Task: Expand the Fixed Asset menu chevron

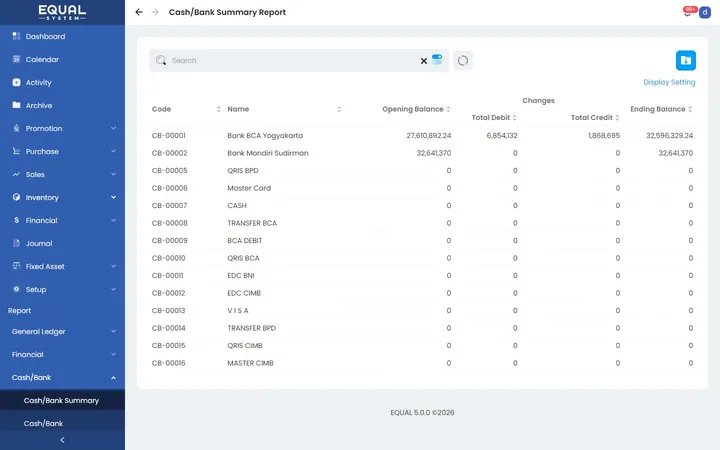Action: 113,266
